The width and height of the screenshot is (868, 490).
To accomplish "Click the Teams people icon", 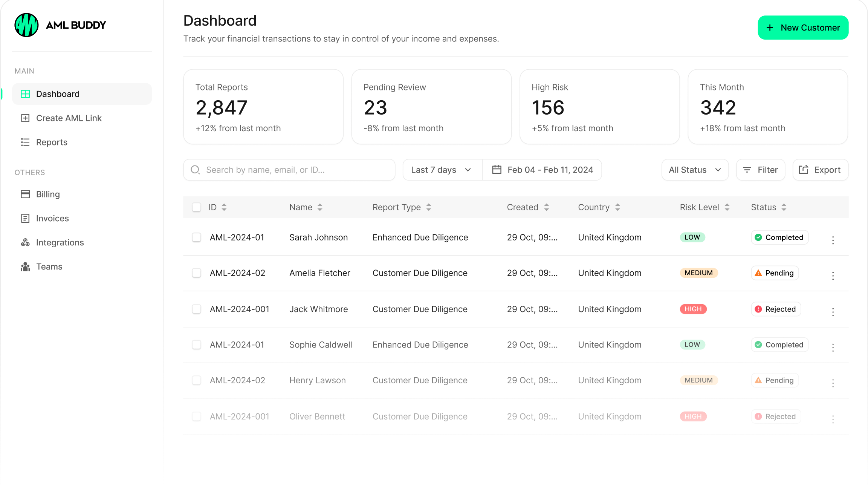I will (25, 267).
